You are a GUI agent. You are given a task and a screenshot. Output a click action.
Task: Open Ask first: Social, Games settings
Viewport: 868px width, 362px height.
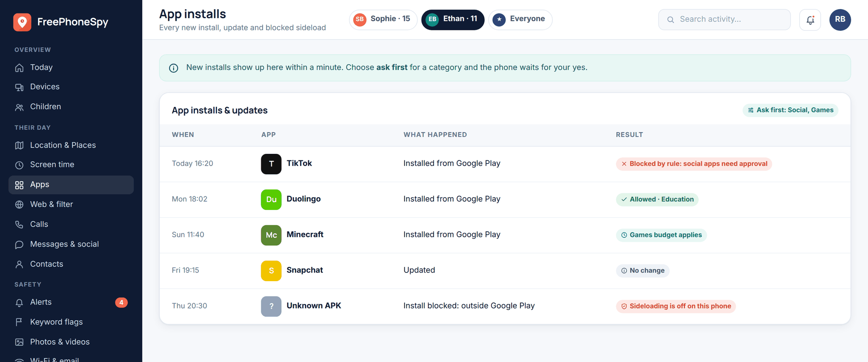pyautogui.click(x=790, y=110)
